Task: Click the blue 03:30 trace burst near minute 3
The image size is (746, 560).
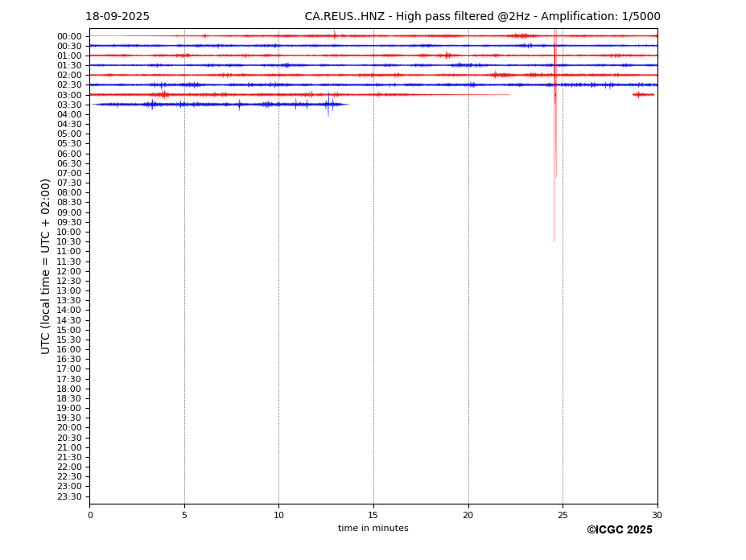Action: [152, 105]
